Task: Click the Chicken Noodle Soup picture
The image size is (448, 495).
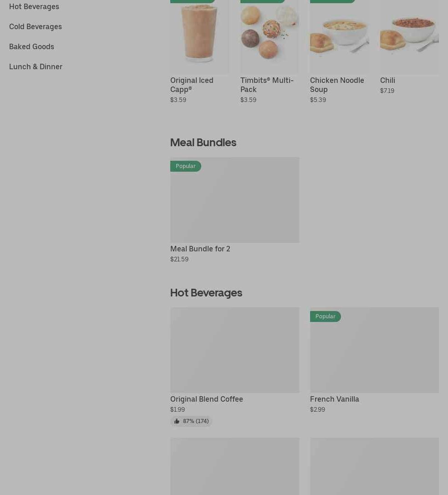Action: coord(340,37)
